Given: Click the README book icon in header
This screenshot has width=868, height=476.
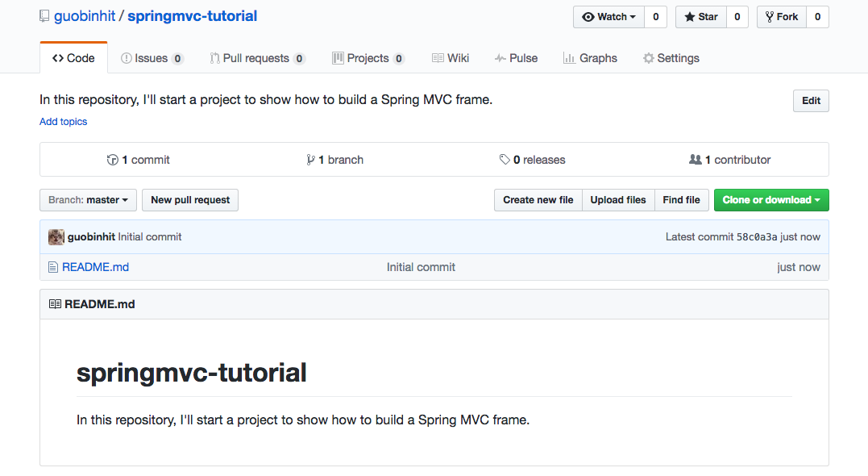Looking at the screenshot, I should [55, 304].
